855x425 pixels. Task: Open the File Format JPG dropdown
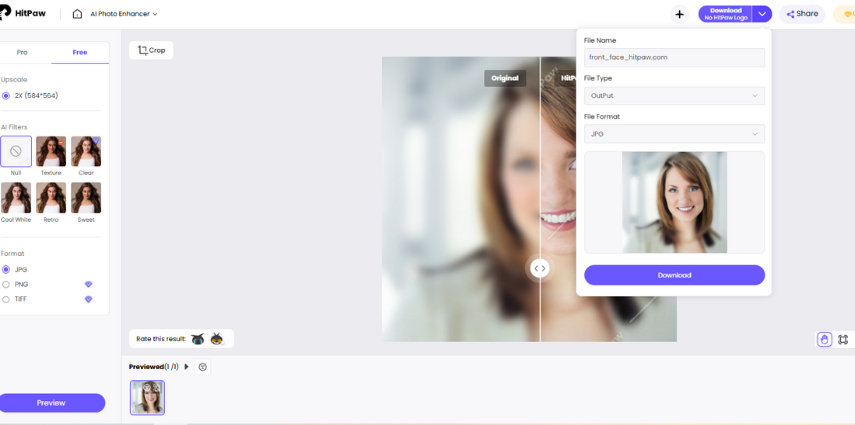point(674,134)
